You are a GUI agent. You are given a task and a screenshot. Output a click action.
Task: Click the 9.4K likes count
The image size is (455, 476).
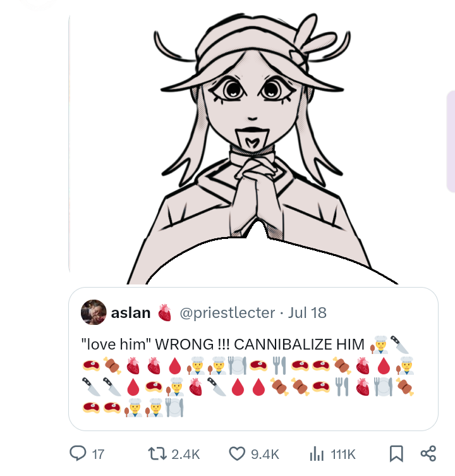point(265,454)
